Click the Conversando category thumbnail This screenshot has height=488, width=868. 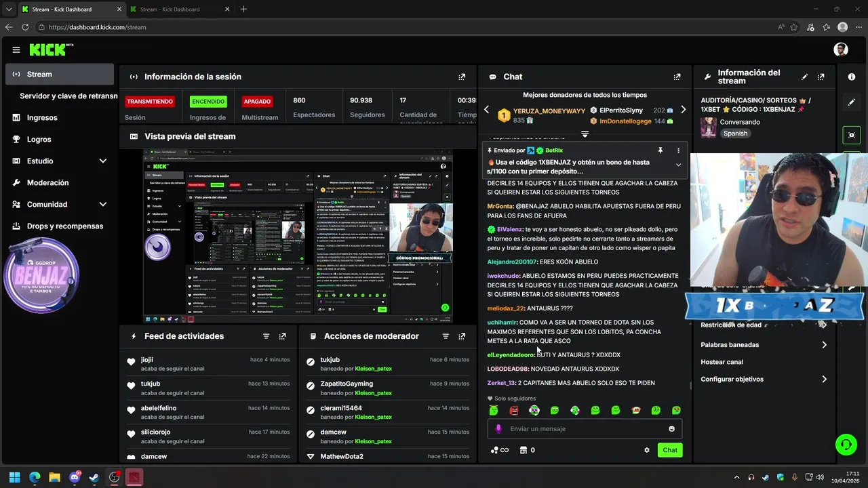coord(709,127)
